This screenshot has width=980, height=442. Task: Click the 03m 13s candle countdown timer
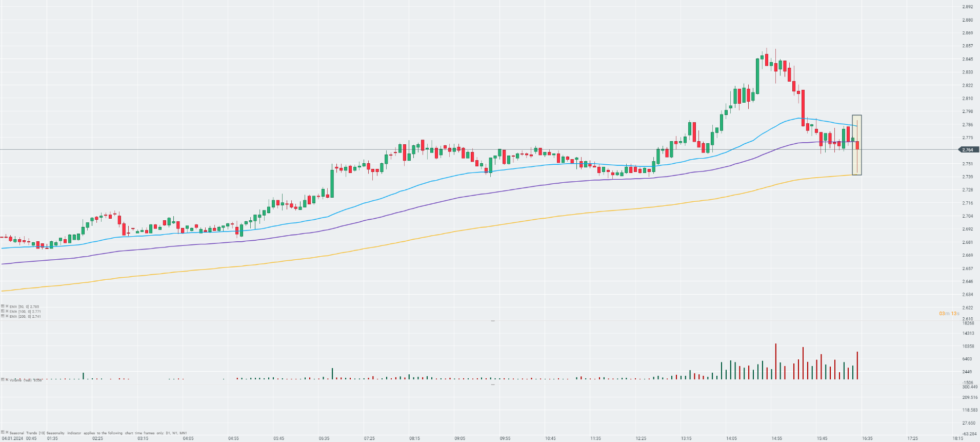pyautogui.click(x=949, y=314)
